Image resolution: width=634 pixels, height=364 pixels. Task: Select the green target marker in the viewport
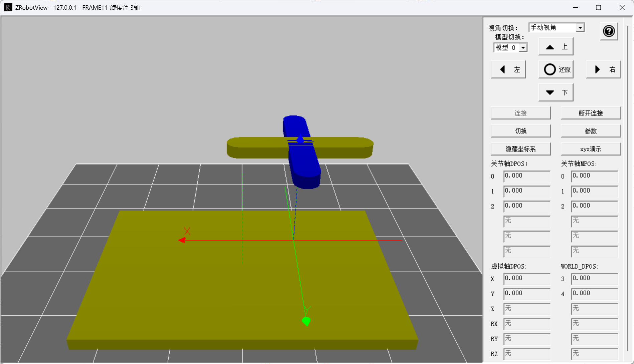coord(306,321)
